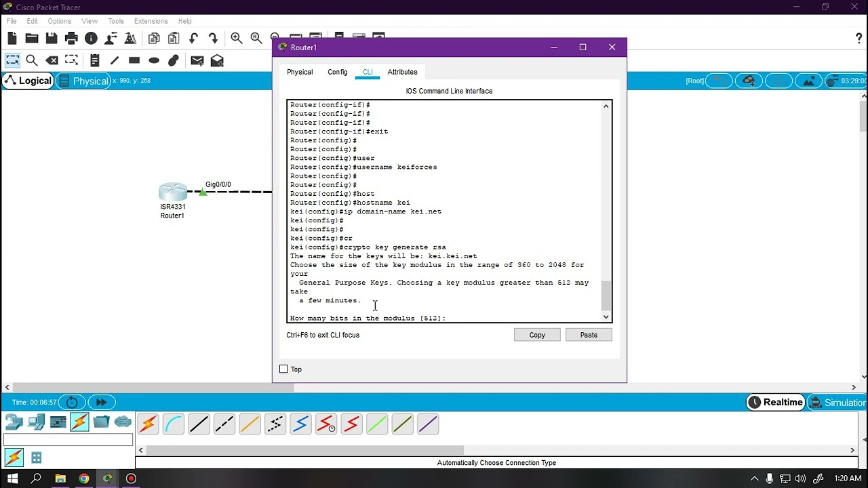The width and height of the screenshot is (868, 488).
Task: Choose the Multiuser Connection cloud icon
Action: [x=123, y=423]
